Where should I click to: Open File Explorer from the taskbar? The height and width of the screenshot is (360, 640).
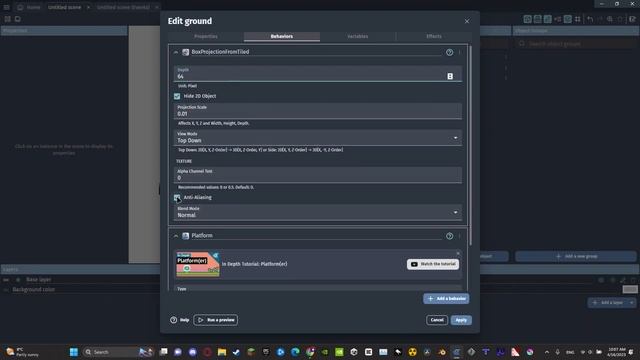222,352
